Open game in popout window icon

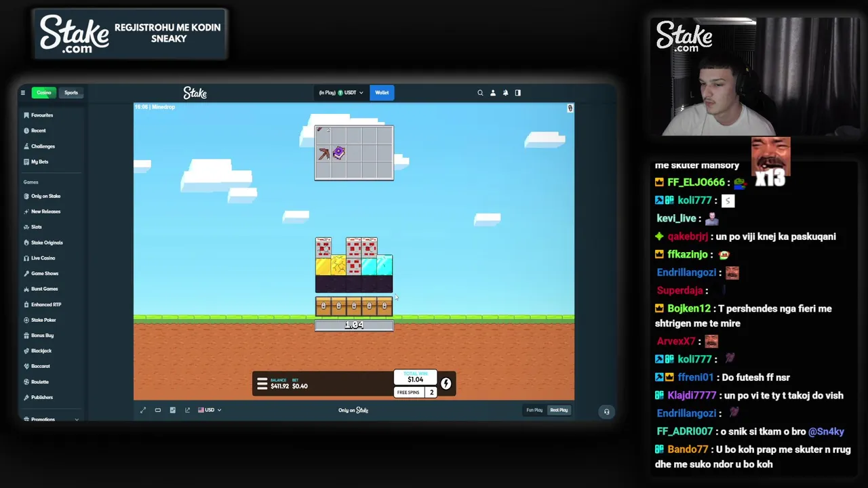tap(187, 410)
